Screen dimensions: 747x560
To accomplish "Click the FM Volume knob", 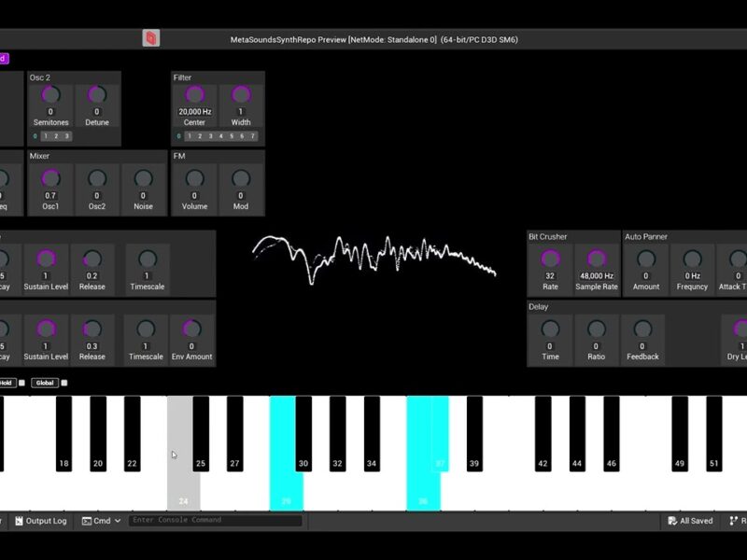I will coord(194,178).
